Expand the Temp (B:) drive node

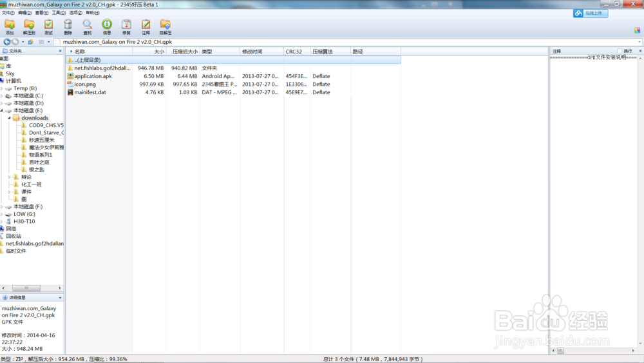click(x=2, y=88)
